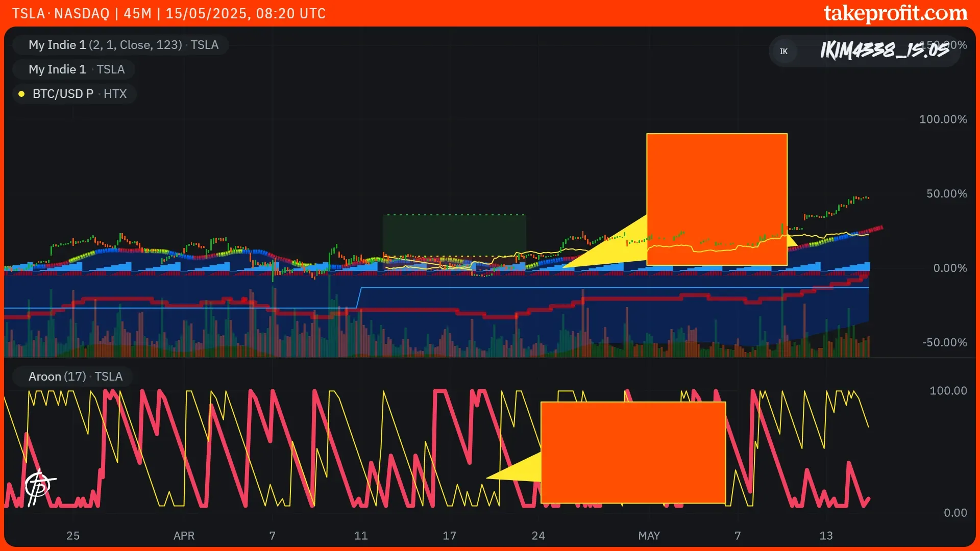Open the takeprofit.com link in header
980x551 pixels.
pyautogui.click(x=895, y=13)
